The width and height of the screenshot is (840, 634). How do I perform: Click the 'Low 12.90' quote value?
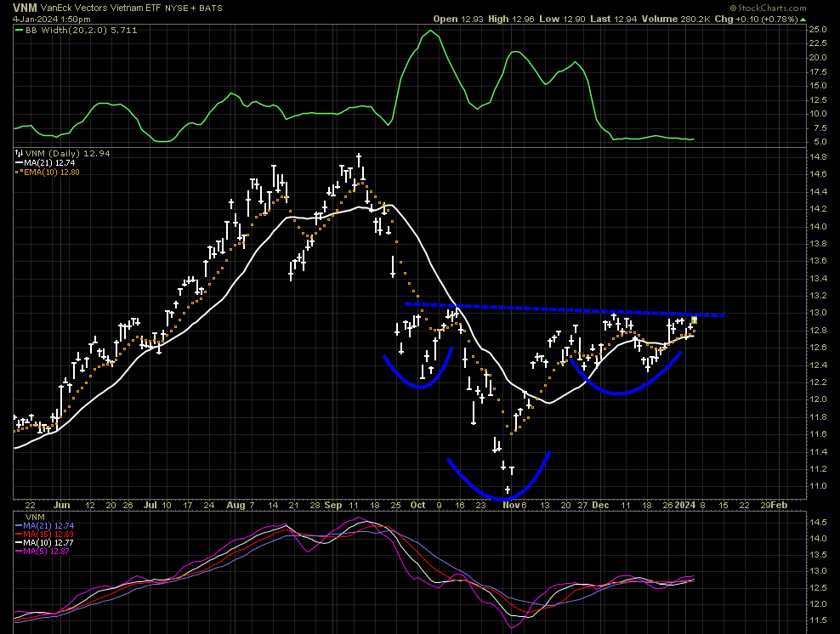(563, 19)
